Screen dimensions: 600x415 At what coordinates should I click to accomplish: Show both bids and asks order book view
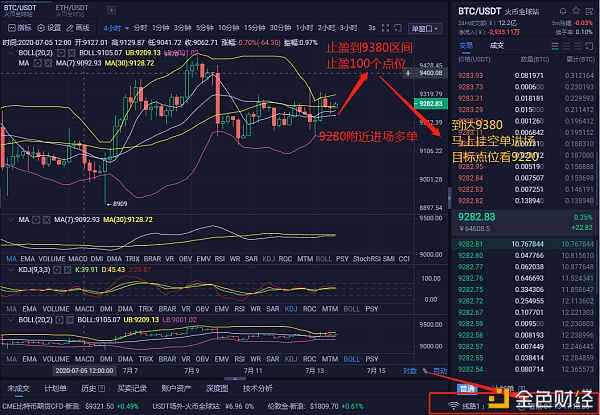(x=555, y=47)
